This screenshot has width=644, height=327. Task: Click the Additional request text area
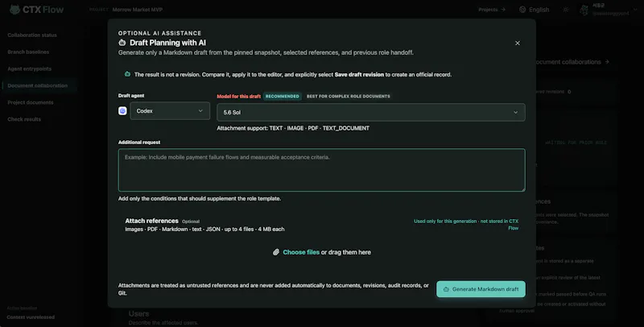point(321,170)
